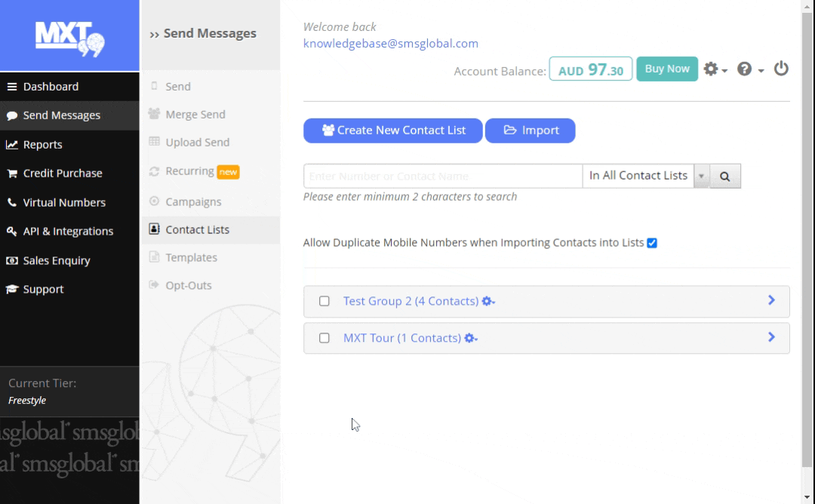The image size is (815, 504).
Task: Click the page vertical scrollbar
Action: click(x=807, y=226)
